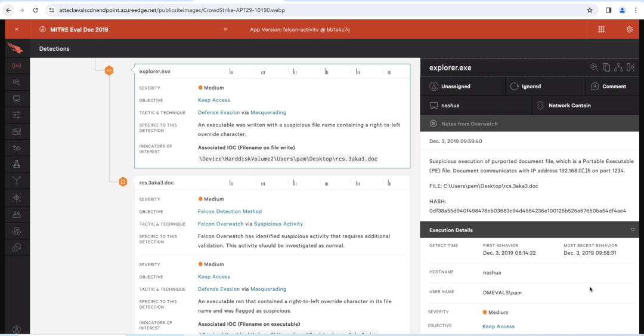Click the Dec. 3, 2019 09:59:40 note timestamp
The image size is (644, 336).
tap(456, 141)
